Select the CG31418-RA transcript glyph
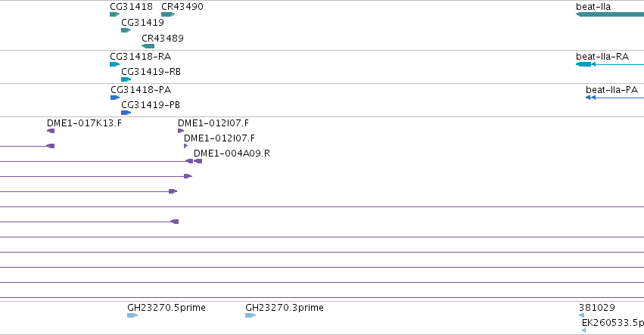644x335 pixels. tap(114, 64)
